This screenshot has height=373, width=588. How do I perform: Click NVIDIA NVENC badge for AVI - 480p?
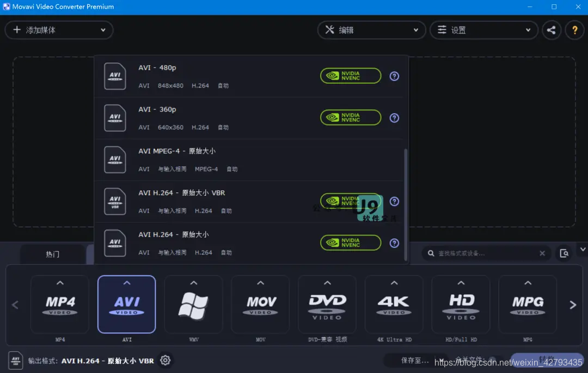pos(351,76)
